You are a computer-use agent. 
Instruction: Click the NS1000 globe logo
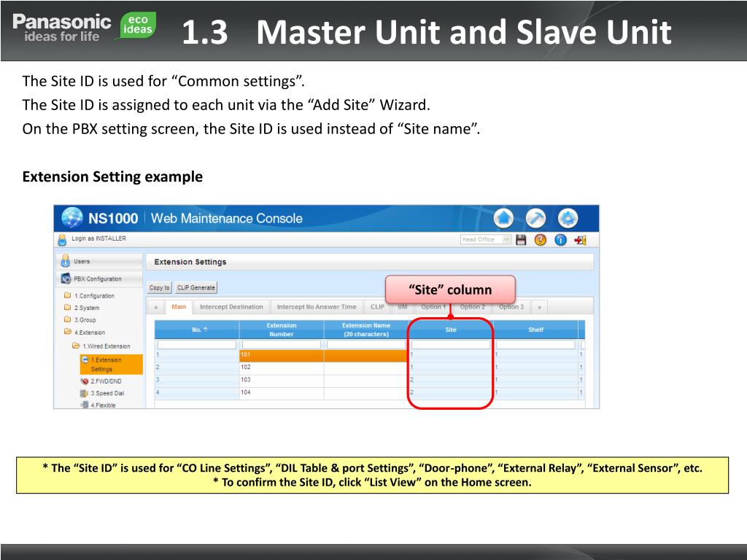(72, 218)
